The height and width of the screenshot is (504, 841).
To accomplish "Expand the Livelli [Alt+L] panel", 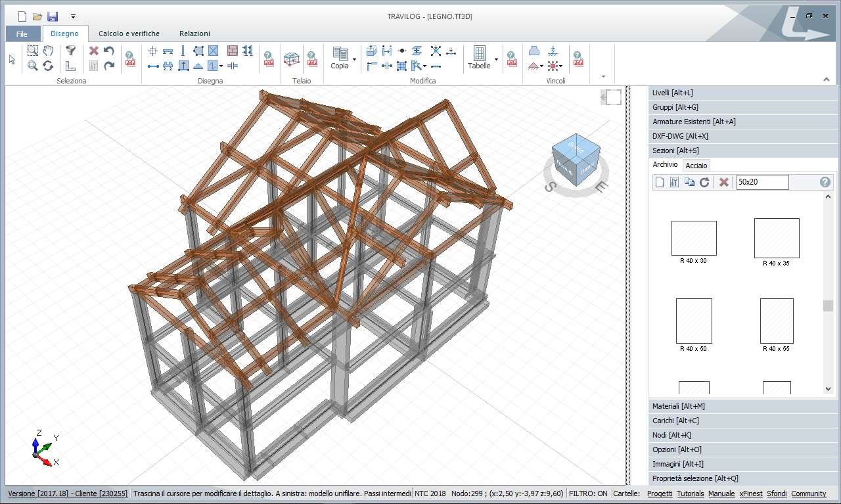I will click(673, 93).
